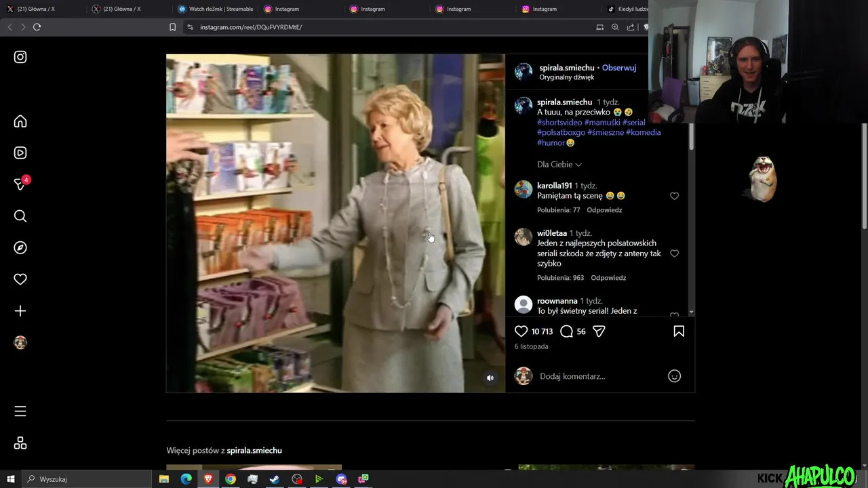
Task: Open the Explore compass page
Action: point(20,247)
